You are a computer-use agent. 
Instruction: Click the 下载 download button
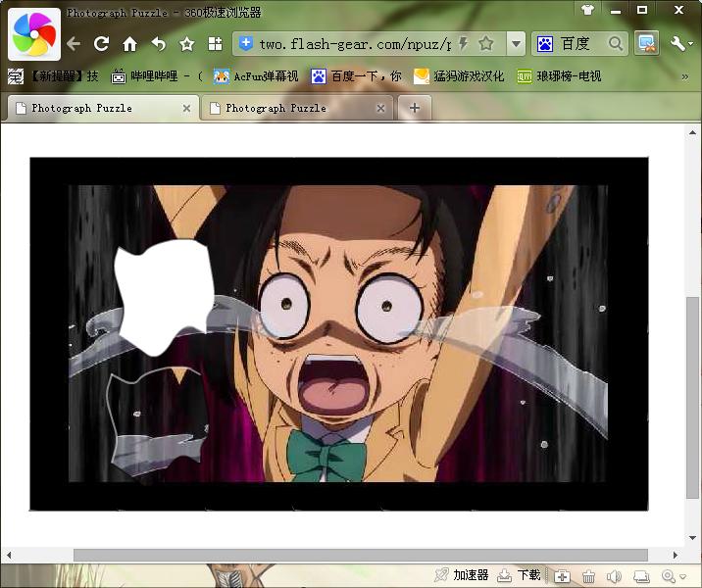(520, 575)
